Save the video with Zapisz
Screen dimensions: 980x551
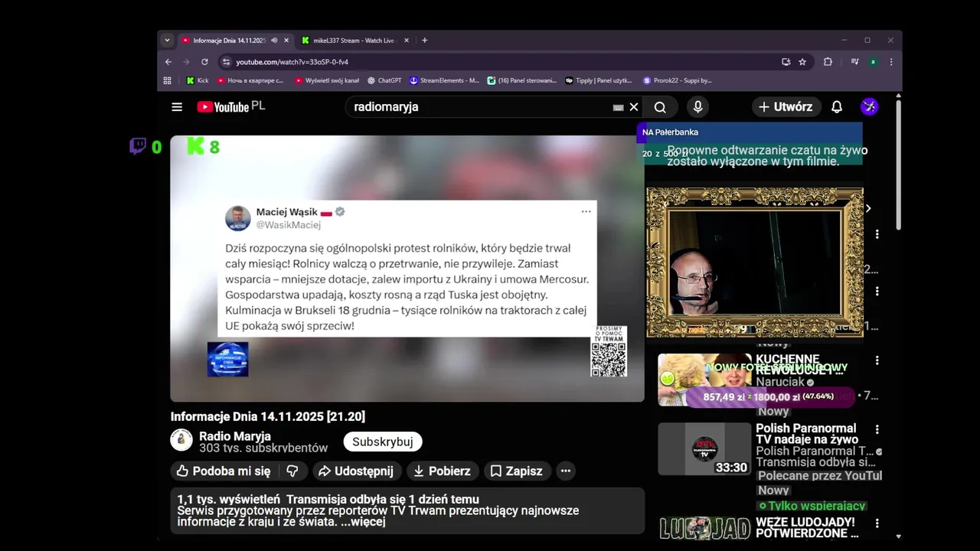click(516, 471)
